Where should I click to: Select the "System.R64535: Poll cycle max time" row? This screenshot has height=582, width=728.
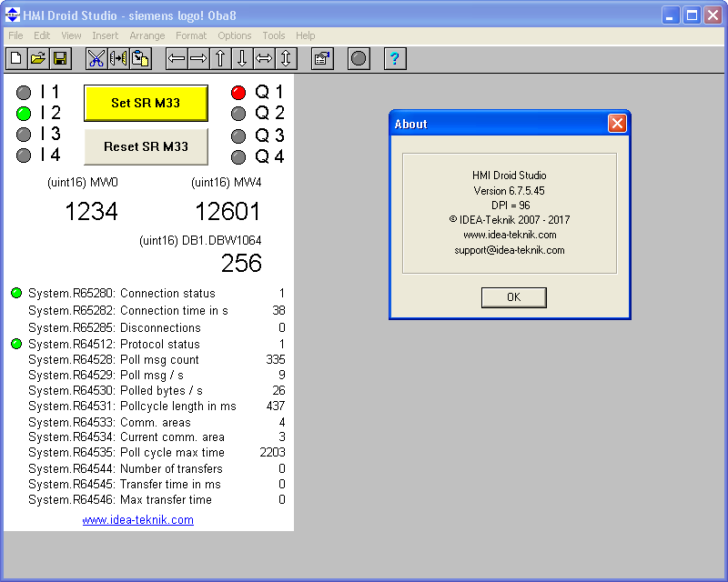(x=157, y=453)
